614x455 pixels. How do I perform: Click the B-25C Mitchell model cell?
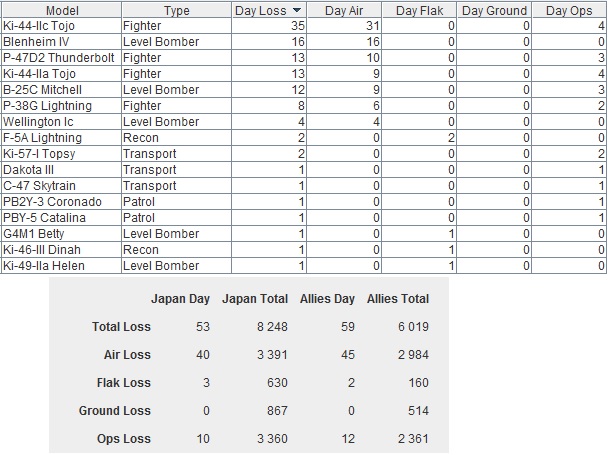[x=61, y=90]
